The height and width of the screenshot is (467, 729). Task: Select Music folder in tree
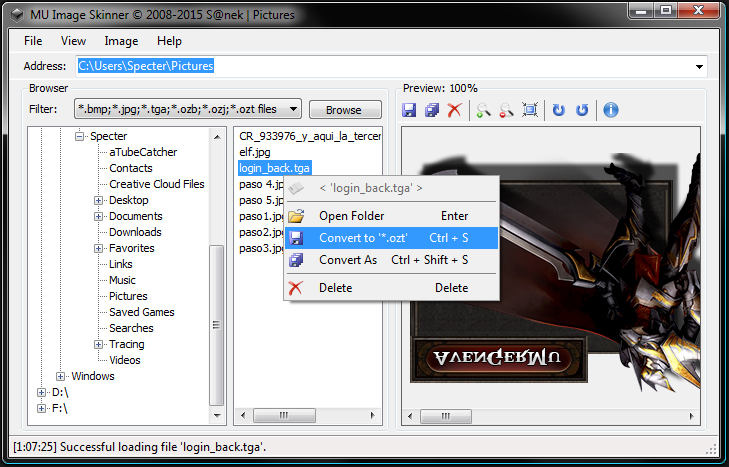click(x=122, y=280)
